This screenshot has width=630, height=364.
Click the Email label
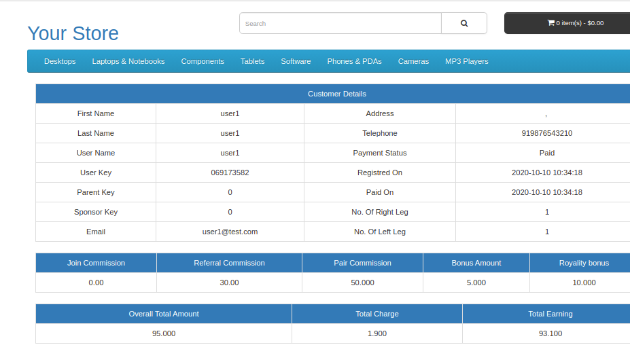96,232
